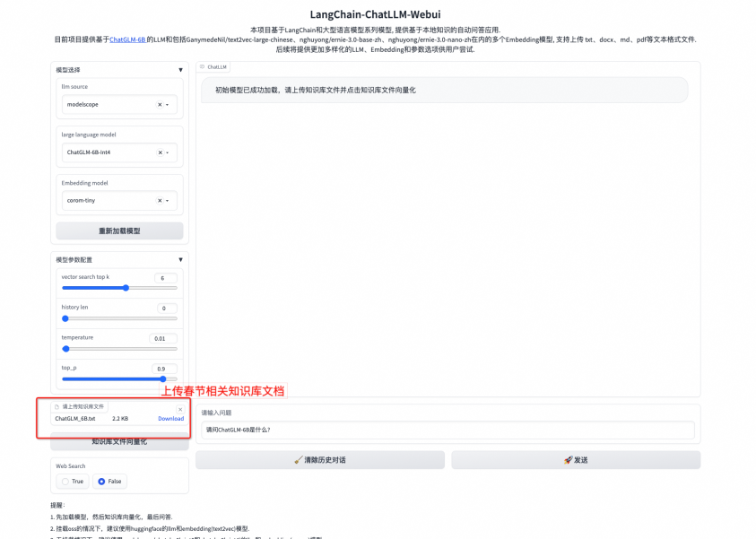Click the rocket icon on send button
756x539 pixels.
[568, 460]
